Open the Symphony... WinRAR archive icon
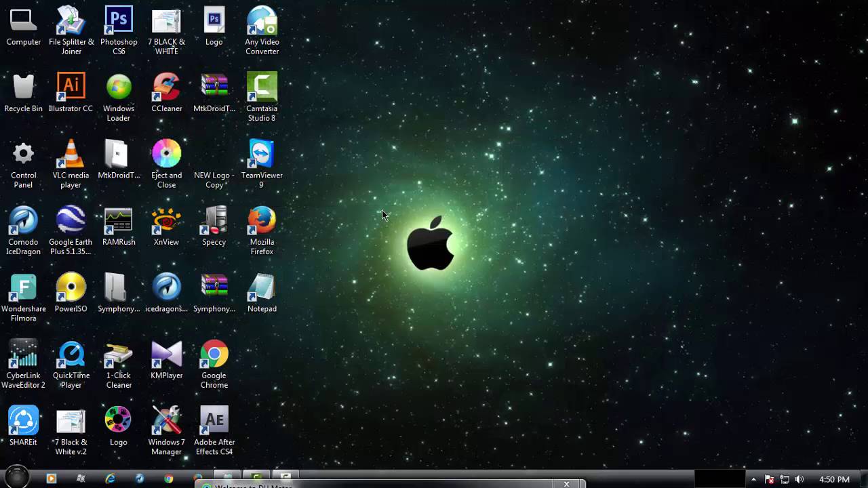The height and width of the screenshot is (488, 868). [x=214, y=293]
